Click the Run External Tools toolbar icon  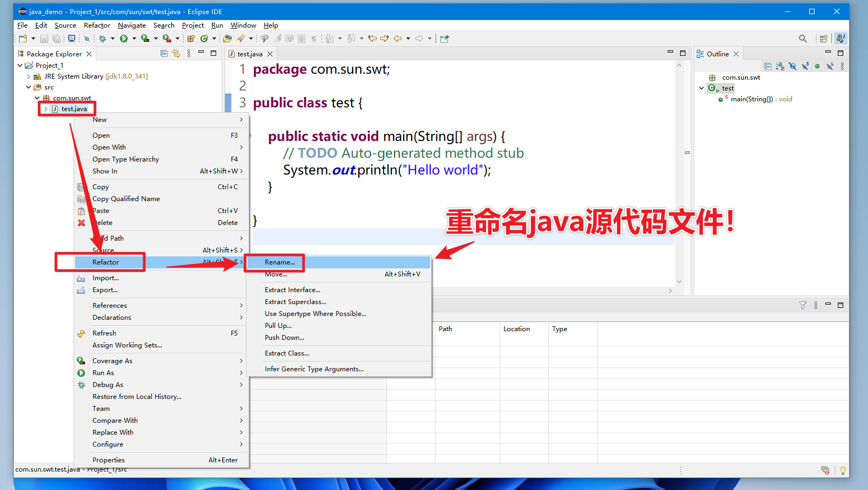click(x=167, y=38)
